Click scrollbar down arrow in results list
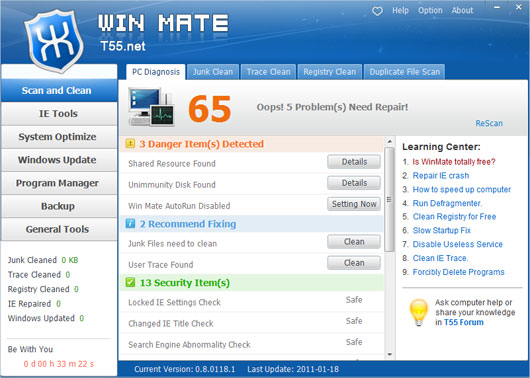The width and height of the screenshot is (530, 378). coord(389,354)
